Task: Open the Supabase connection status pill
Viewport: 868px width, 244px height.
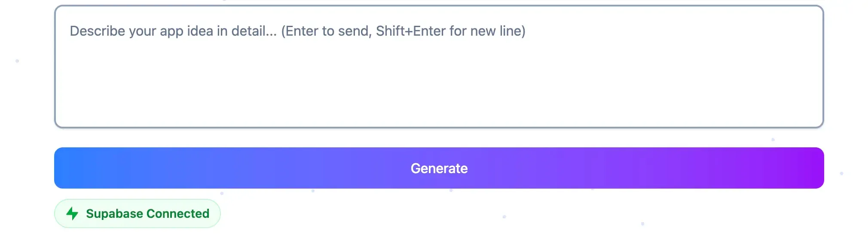Action: click(137, 213)
